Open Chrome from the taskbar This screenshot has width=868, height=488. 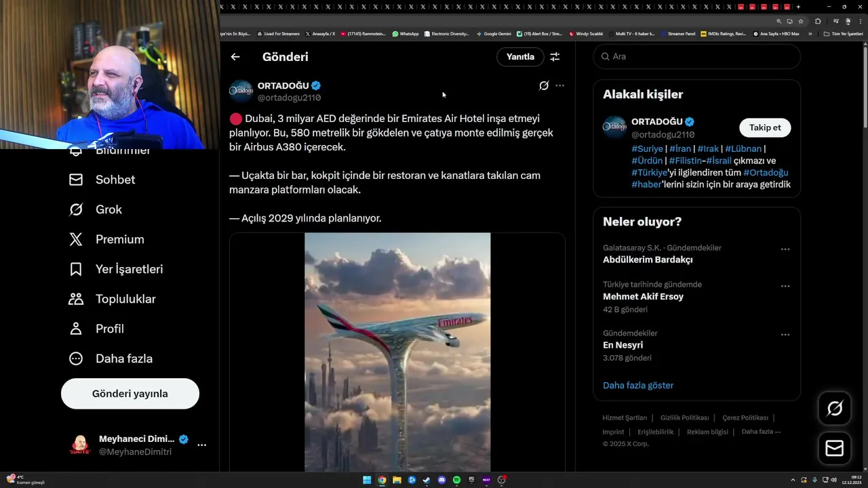[382, 480]
